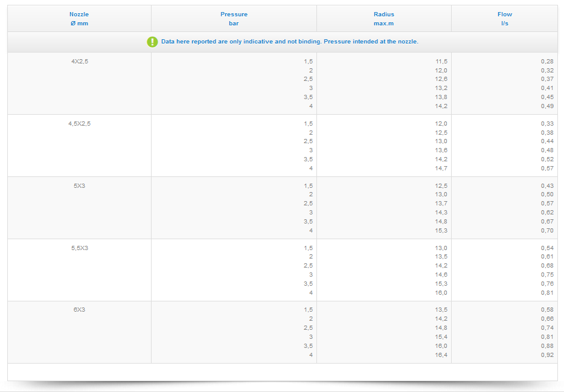Select the 0,92 flow value
564x392 pixels.
pyautogui.click(x=547, y=355)
